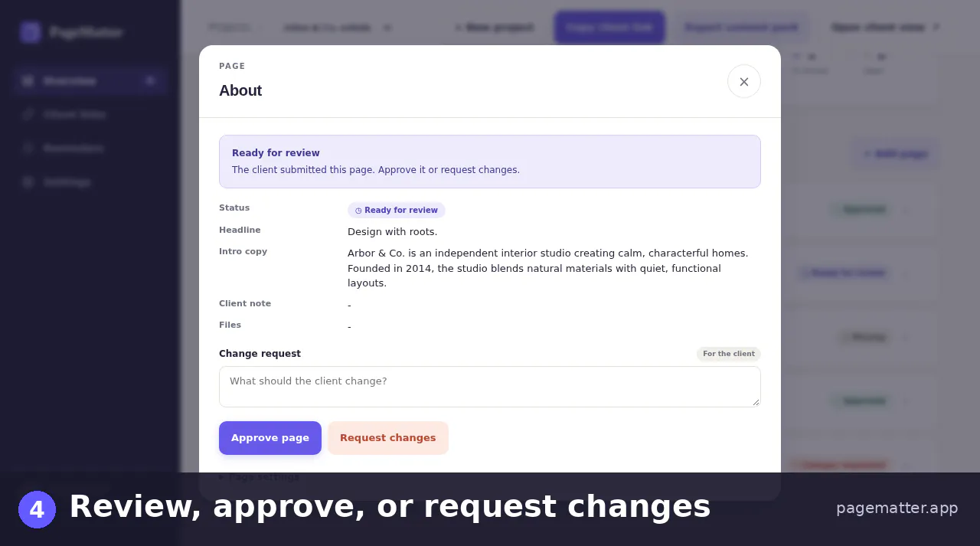Click the Add page button
The height and width of the screenshot is (546, 980).
tap(895, 154)
